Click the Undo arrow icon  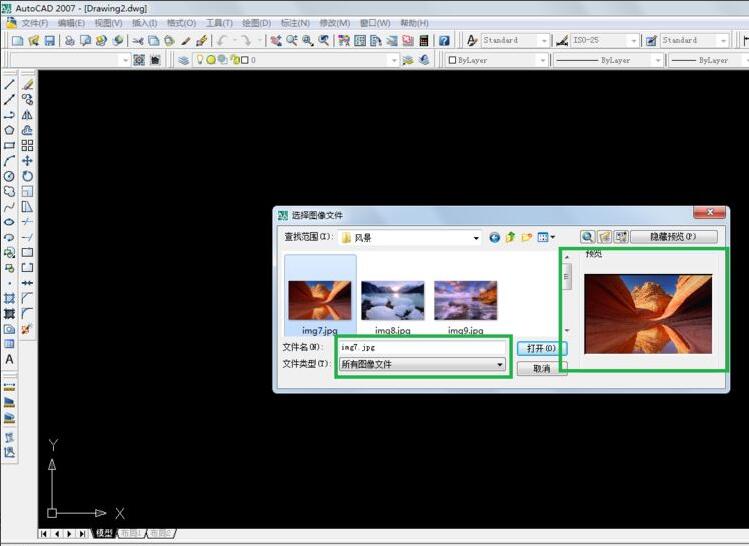222,41
